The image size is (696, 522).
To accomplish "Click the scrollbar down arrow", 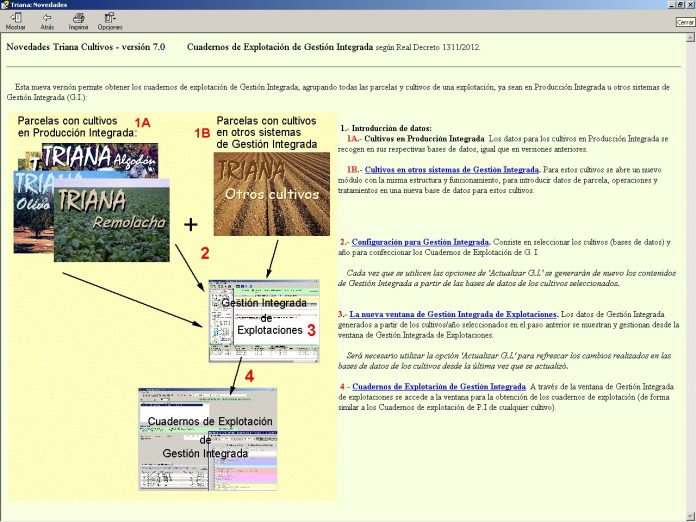I will [690, 516].
